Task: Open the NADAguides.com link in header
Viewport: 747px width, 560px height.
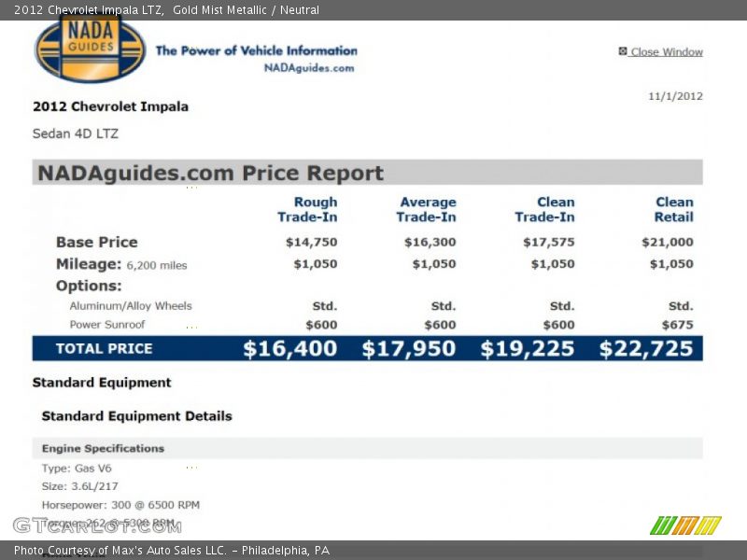Action: [308, 68]
